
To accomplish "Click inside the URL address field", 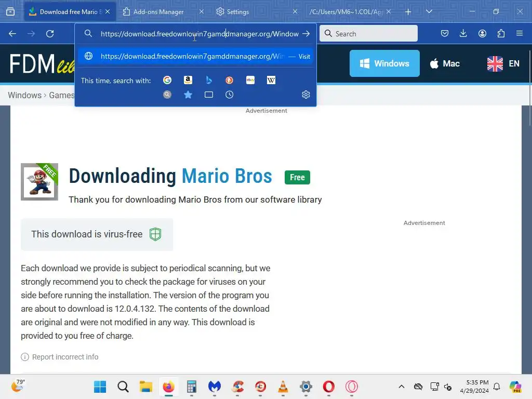I will pyautogui.click(x=199, y=34).
